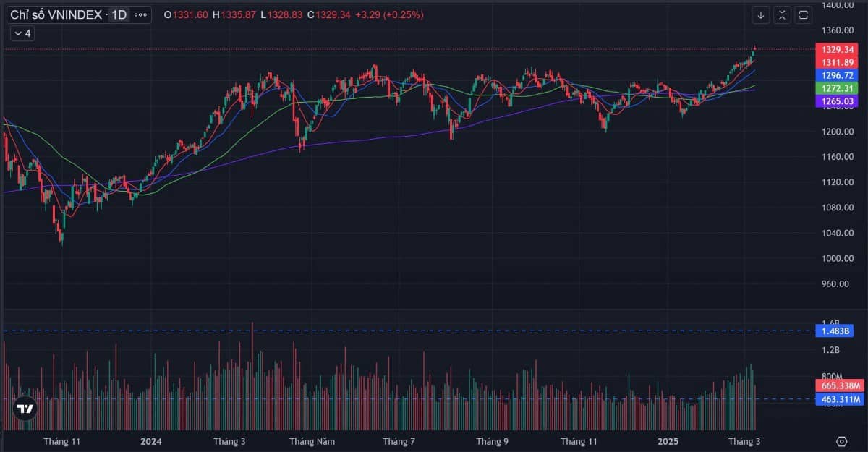
Task: Click the 1360.00 price scale label
Action: (x=838, y=30)
